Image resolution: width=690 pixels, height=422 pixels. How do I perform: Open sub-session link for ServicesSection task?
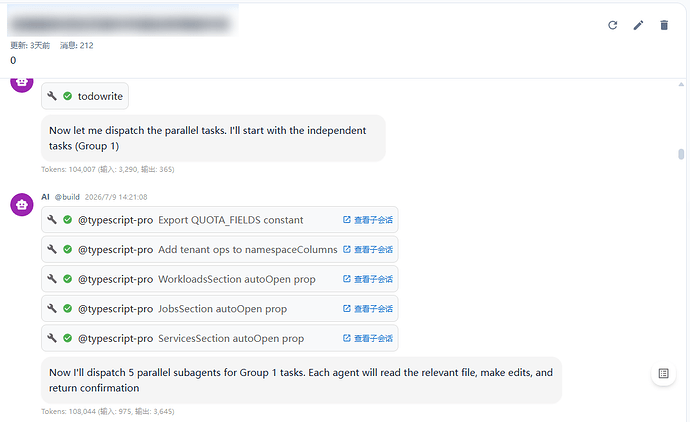(x=368, y=338)
